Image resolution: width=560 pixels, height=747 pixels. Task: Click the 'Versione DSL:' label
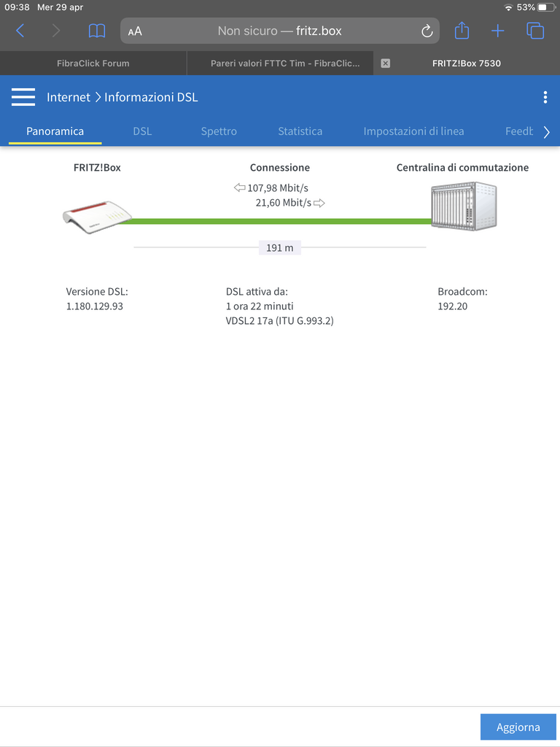coord(97,292)
